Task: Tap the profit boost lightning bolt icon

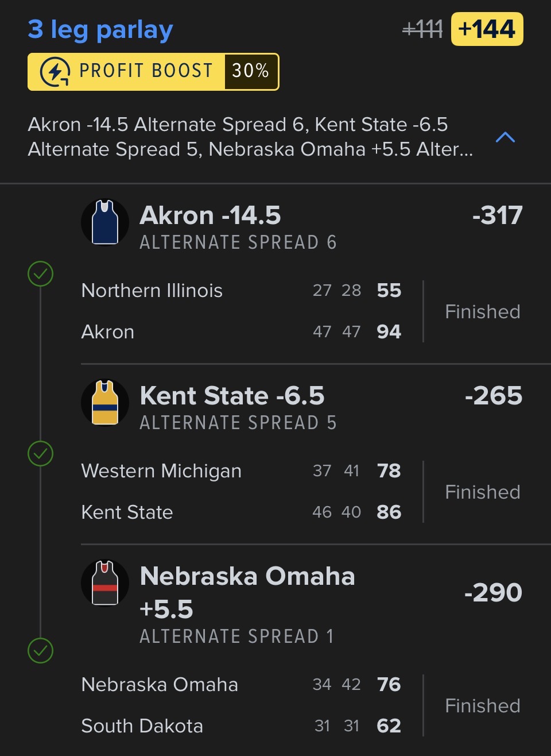Action: pos(55,72)
